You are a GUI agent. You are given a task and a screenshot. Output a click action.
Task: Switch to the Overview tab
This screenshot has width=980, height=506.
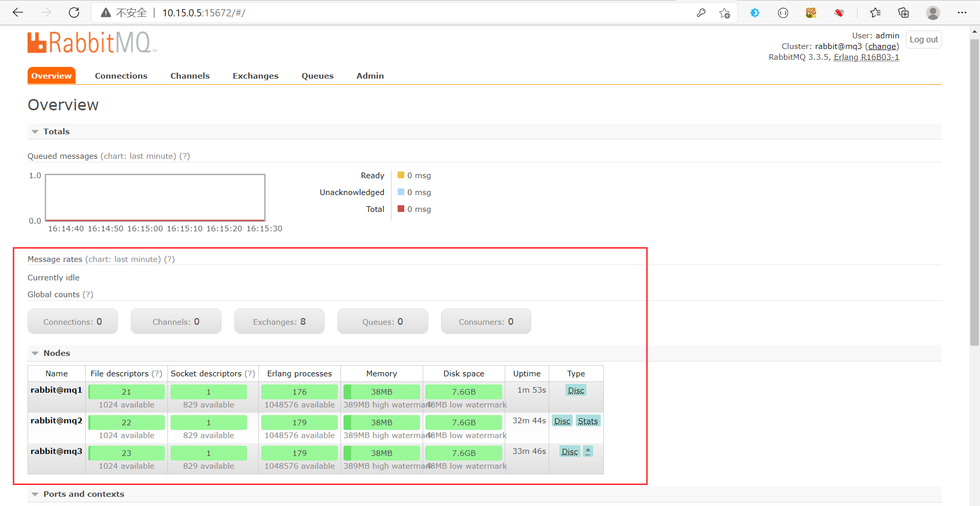click(x=52, y=76)
